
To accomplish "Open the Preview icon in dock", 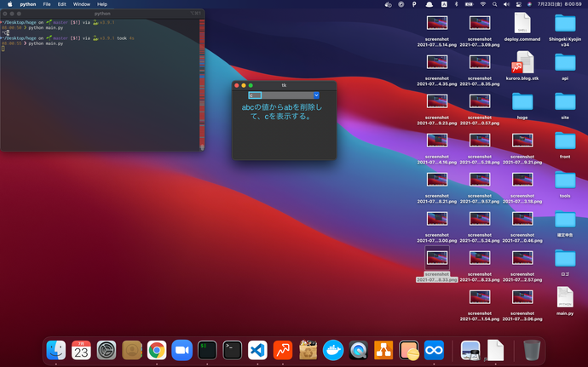I will pyautogui.click(x=470, y=350).
